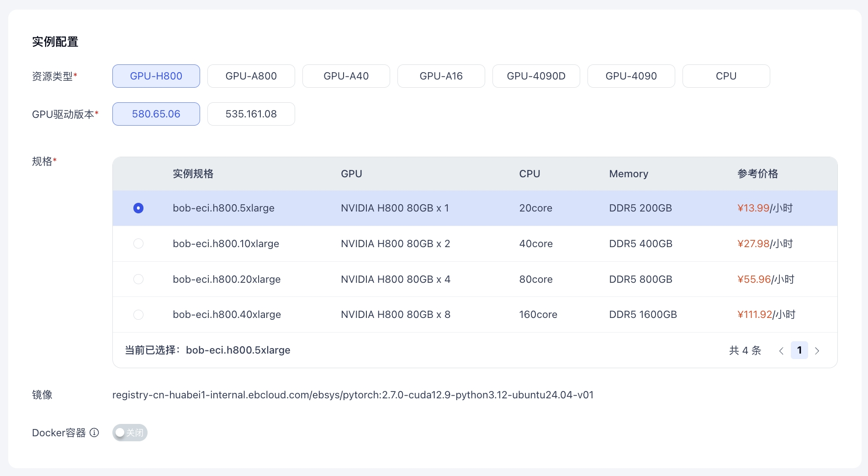Select the bob-eci.h800.5xlarge radio button
The height and width of the screenshot is (476, 868).
(138, 208)
